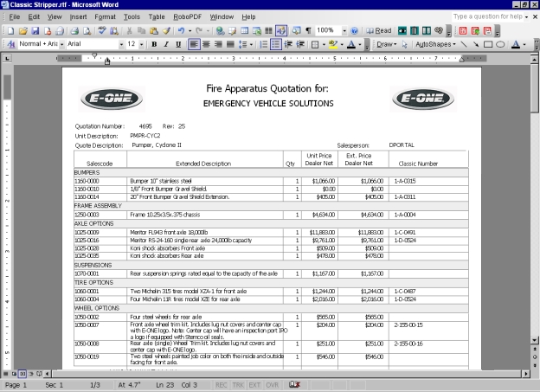Click the Paste clipboard icon

coord(154,31)
